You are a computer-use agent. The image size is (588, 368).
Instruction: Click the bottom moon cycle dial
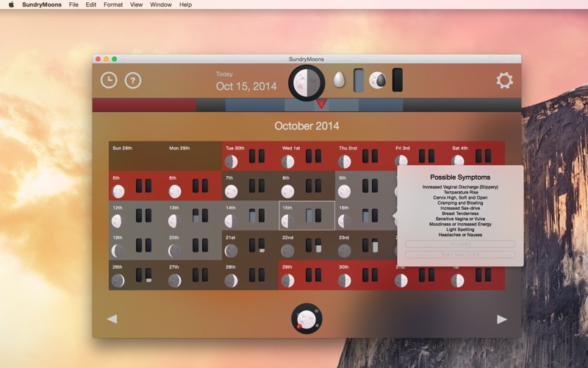tap(306, 319)
